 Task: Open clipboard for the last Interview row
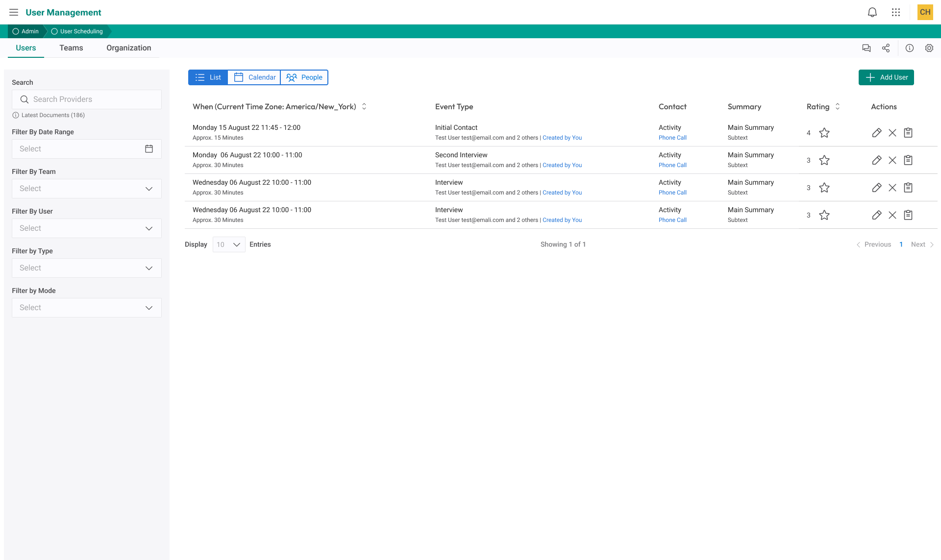908,215
